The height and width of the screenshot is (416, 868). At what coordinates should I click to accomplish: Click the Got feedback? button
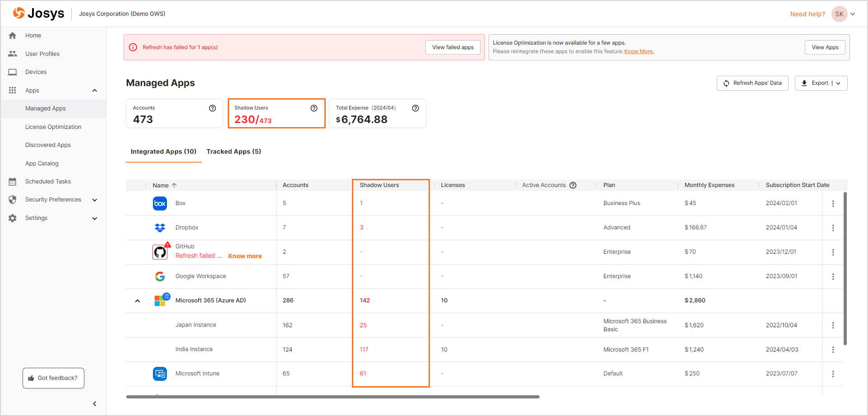click(53, 378)
